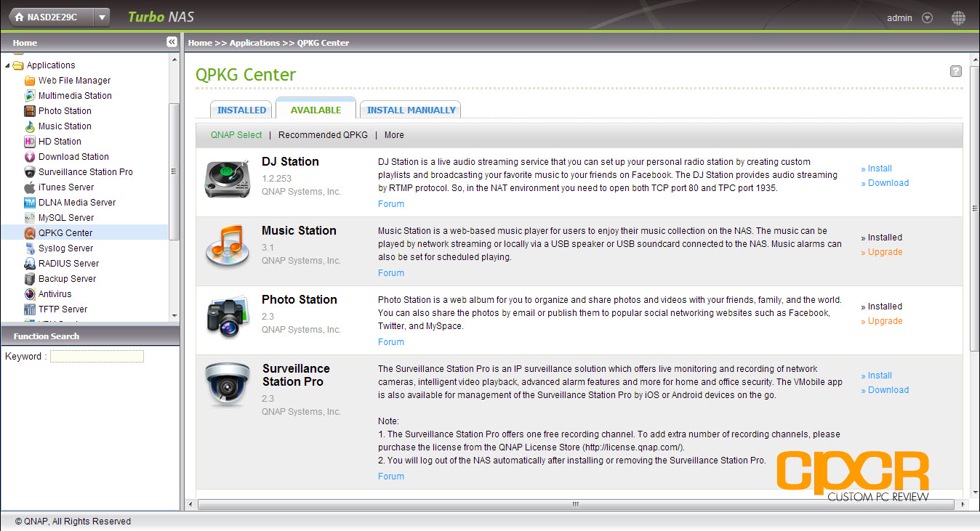Click the home icon beside NASD2E29C
The image size is (980, 531).
pos(19,17)
